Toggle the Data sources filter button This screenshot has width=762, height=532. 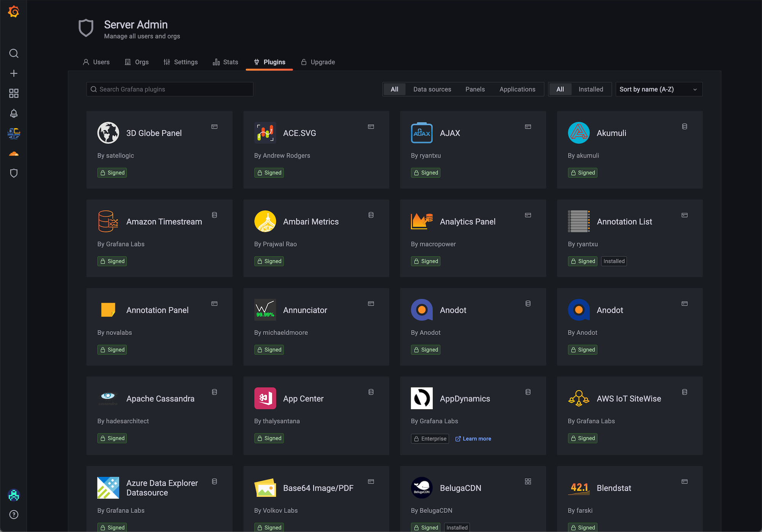pos(433,89)
